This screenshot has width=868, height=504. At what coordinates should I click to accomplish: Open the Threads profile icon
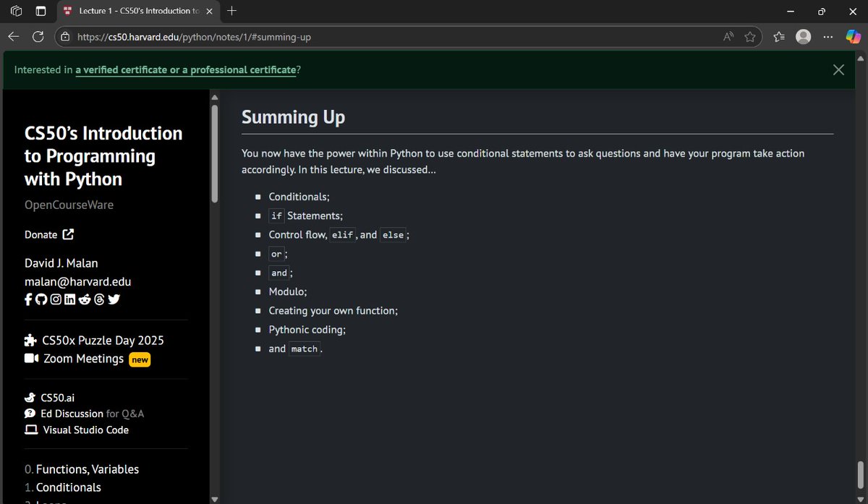100,299
